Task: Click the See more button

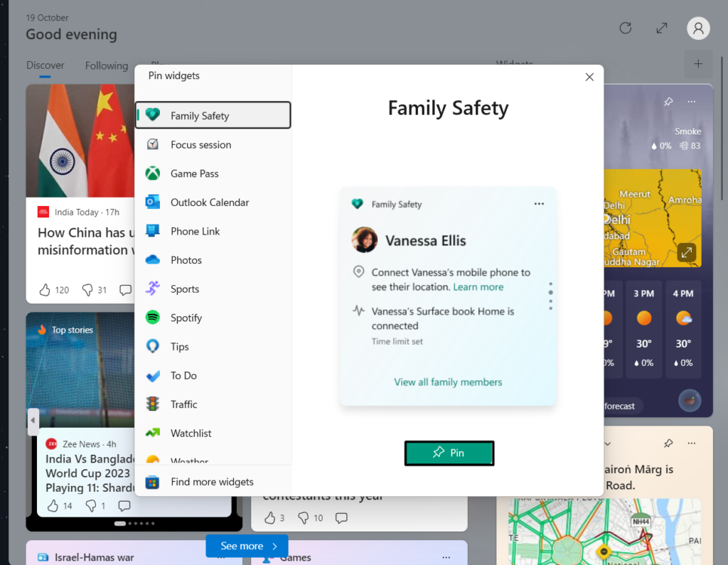Action: coord(247,546)
